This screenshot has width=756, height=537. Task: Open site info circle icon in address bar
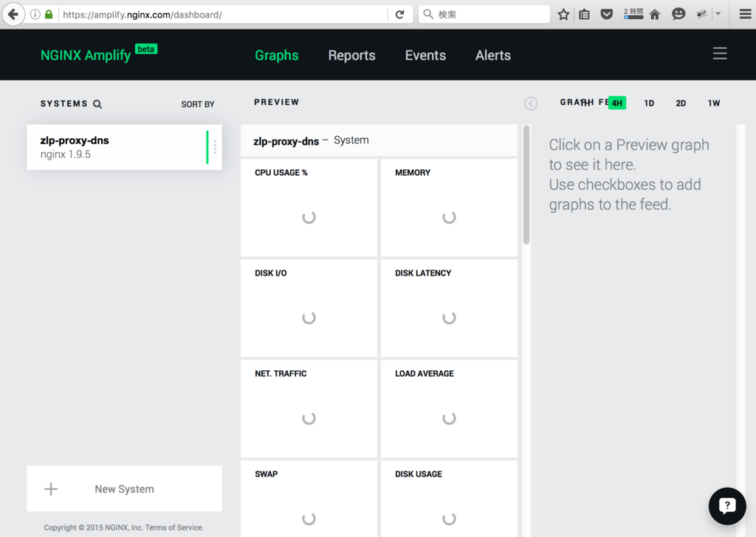tap(35, 15)
